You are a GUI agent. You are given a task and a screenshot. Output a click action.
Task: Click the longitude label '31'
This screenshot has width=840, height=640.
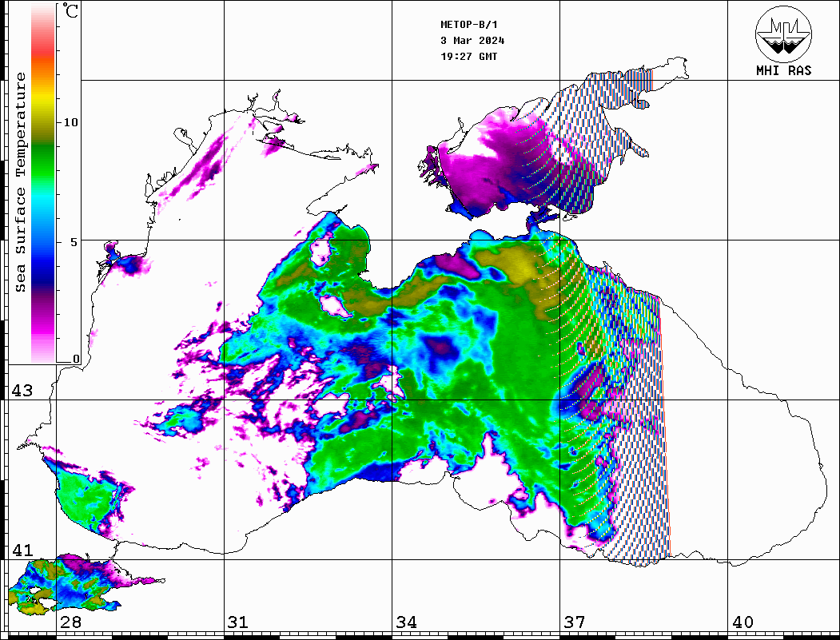(x=238, y=622)
